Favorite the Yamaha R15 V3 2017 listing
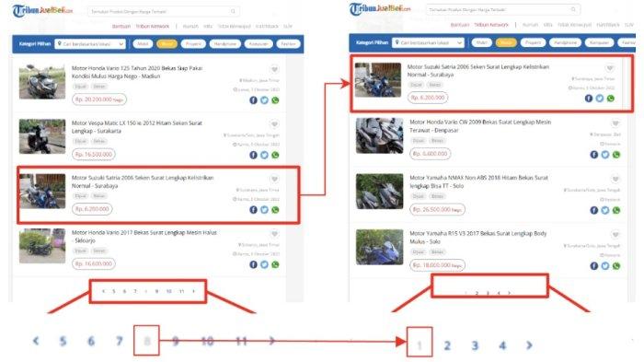644x362 pixels. 615,235
